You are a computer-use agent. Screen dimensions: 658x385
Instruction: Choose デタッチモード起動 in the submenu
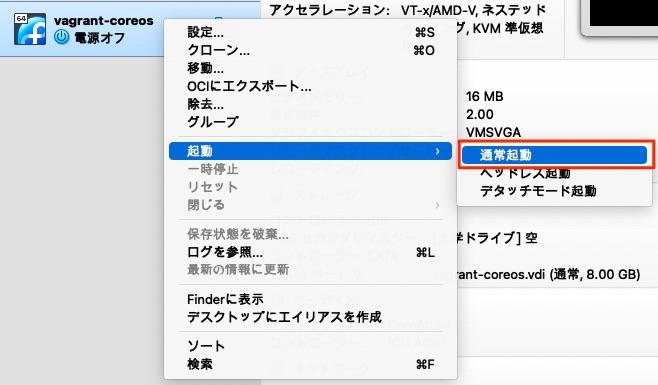pyautogui.click(x=554, y=191)
